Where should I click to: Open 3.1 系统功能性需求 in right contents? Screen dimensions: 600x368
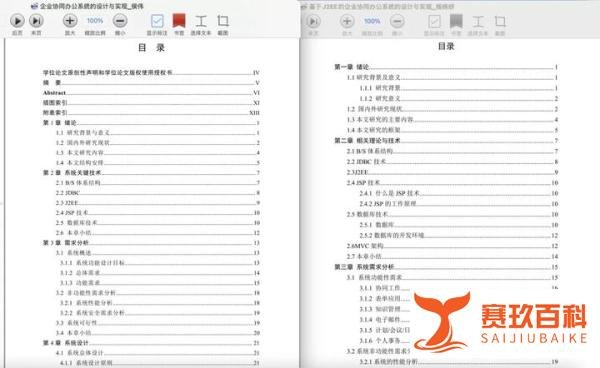point(453,277)
